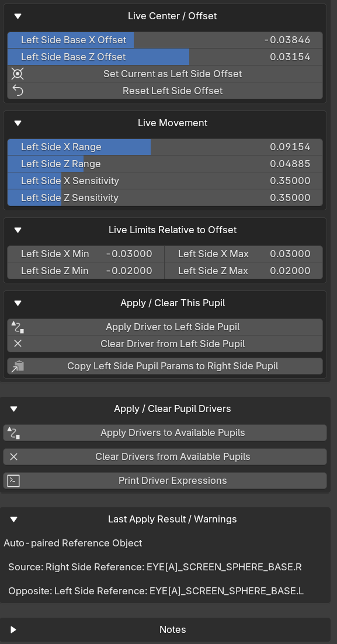This screenshot has height=644, width=337.
Task: Click Set Current as Left Side Offset button
Action: coord(165,74)
